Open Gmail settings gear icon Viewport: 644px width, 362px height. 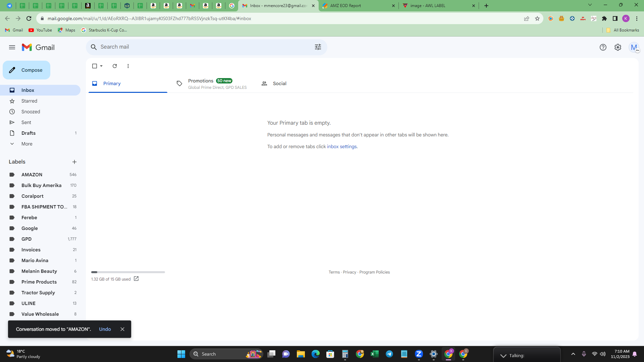pos(618,47)
